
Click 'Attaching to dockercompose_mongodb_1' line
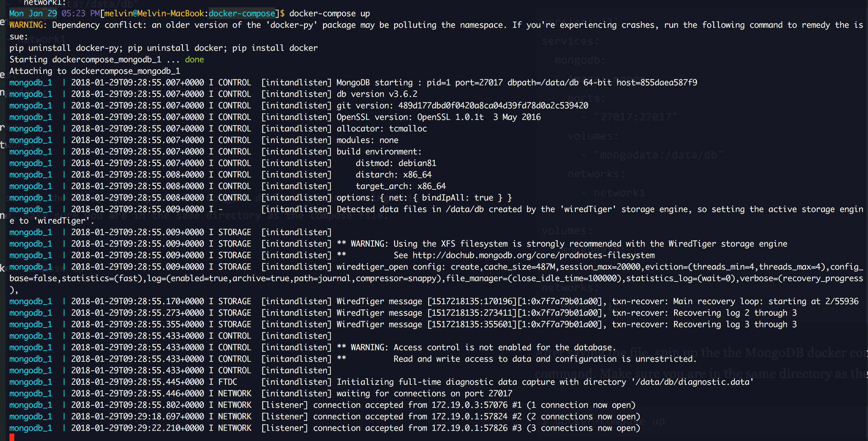pos(95,71)
